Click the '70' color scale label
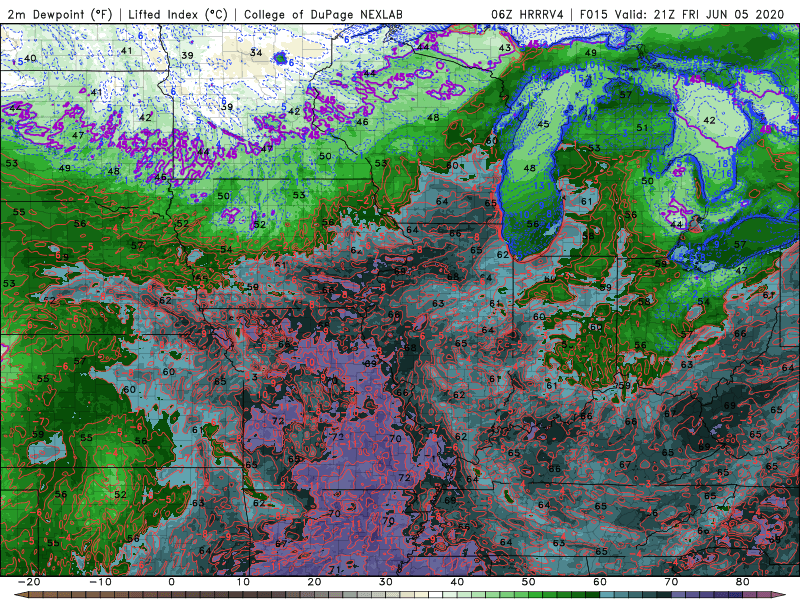The width and height of the screenshot is (800, 600). pos(671,582)
